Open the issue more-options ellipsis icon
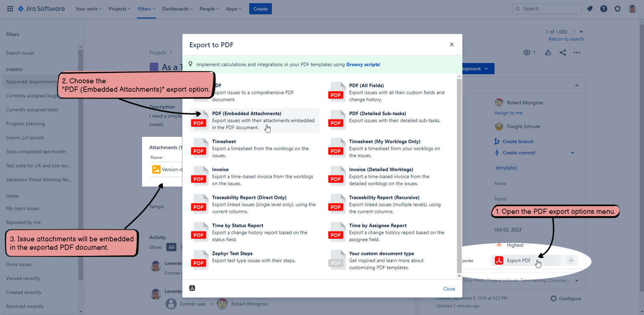The height and width of the screenshot is (315, 644). point(577,52)
